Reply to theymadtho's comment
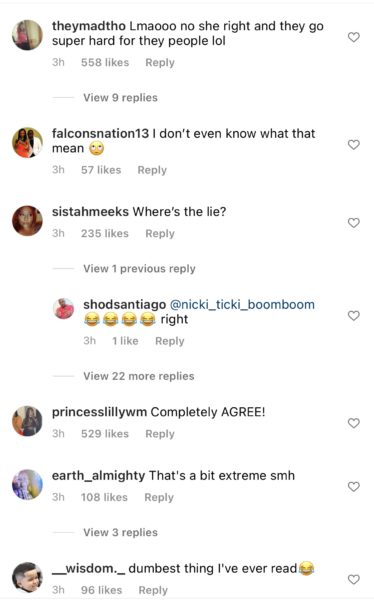The image size is (374, 600). 160,63
